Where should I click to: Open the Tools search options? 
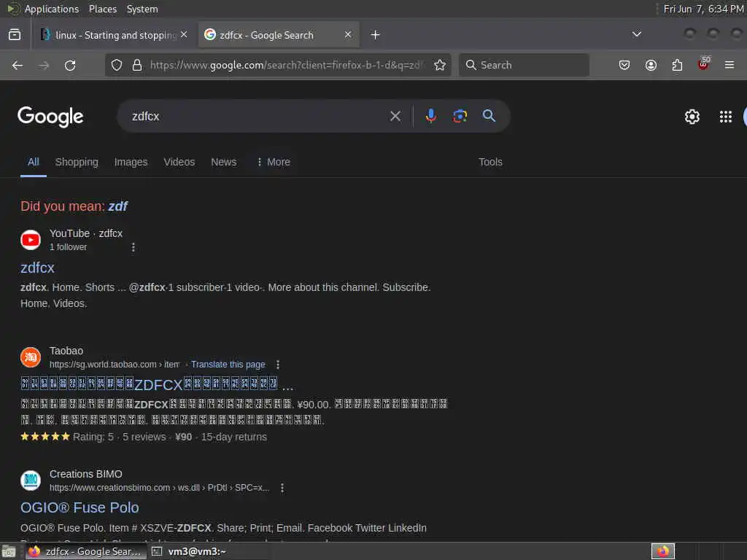490,162
